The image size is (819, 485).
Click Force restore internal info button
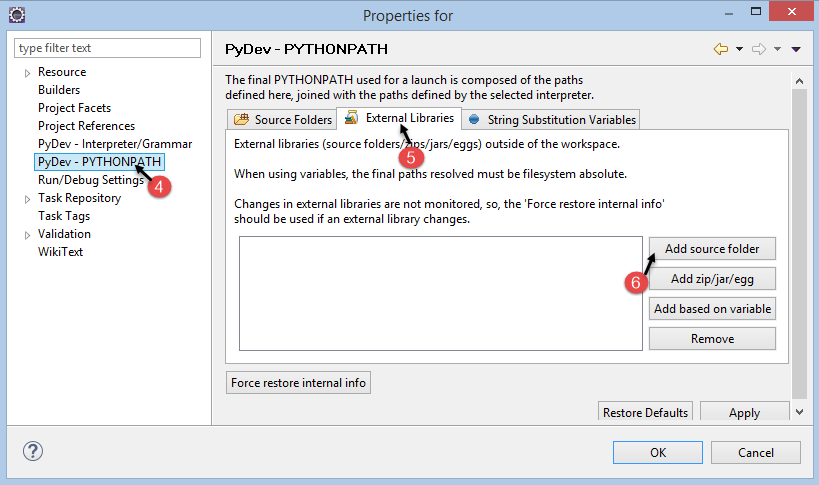[299, 383]
